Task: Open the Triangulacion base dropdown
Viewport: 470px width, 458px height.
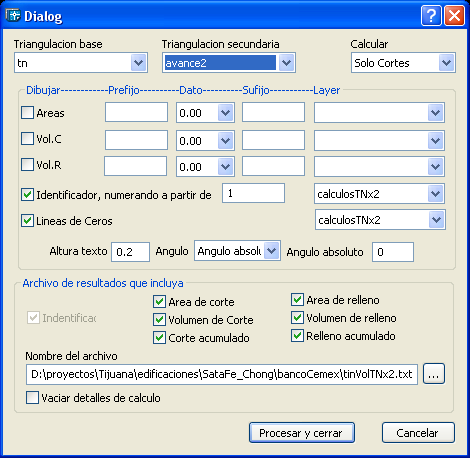Action: pyautogui.click(x=138, y=63)
